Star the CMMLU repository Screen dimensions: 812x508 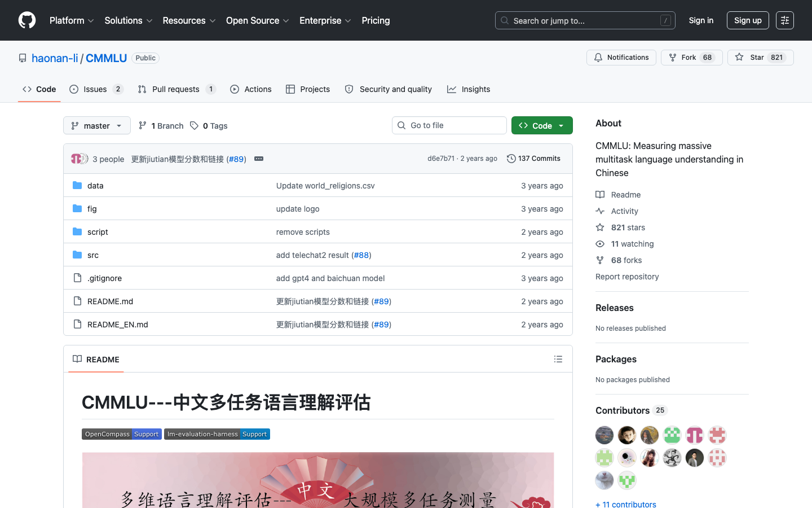coord(761,58)
